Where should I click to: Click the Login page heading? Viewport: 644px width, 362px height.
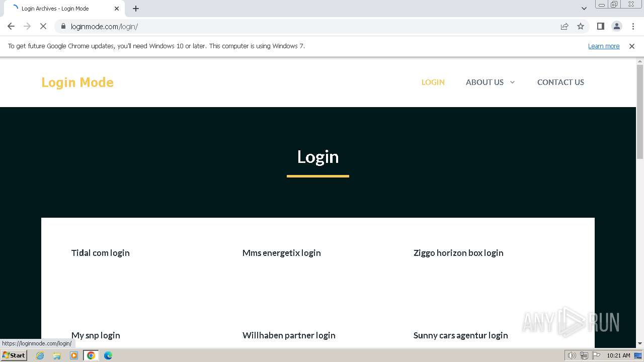[x=318, y=157]
